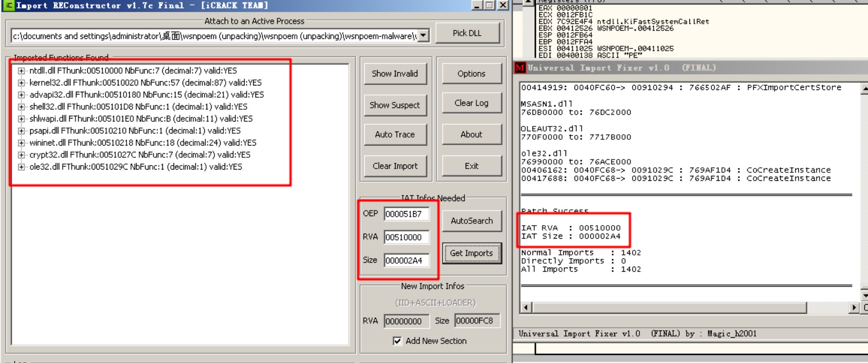Click the log's scroll right arrow
Viewport: 868px width, 363px height.
tap(854, 307)
